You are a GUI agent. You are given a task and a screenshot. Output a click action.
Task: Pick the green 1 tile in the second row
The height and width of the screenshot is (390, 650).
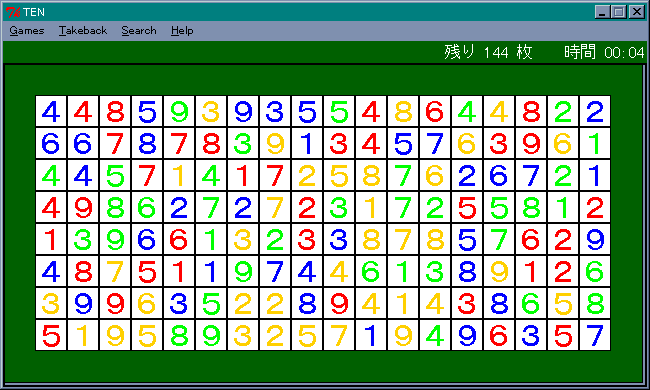[595, 143]
